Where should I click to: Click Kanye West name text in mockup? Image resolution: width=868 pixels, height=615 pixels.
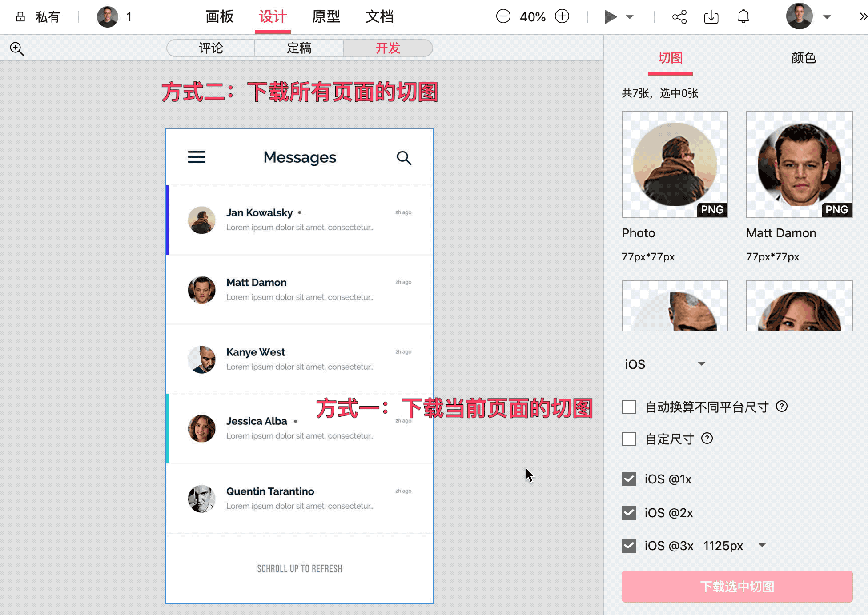tap(256, 352)
